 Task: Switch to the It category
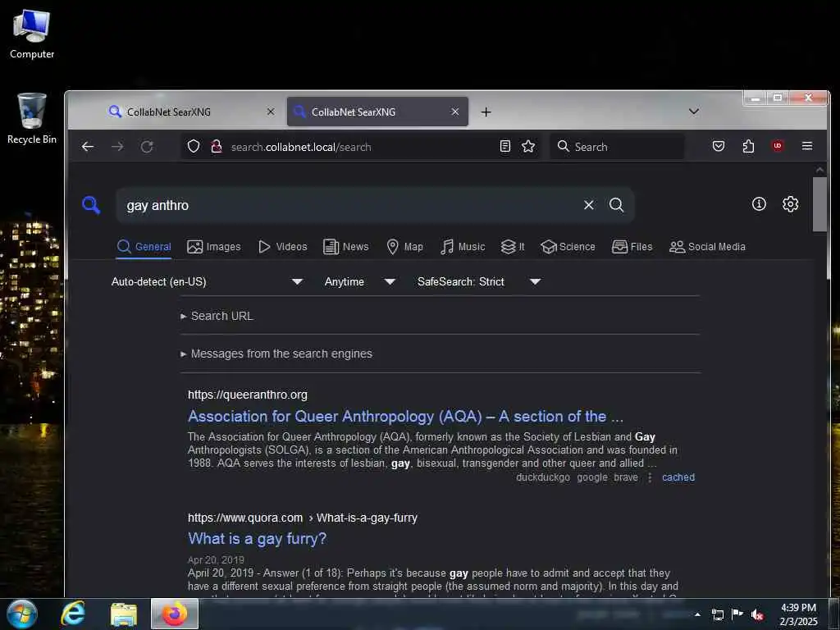click(513, 246)
